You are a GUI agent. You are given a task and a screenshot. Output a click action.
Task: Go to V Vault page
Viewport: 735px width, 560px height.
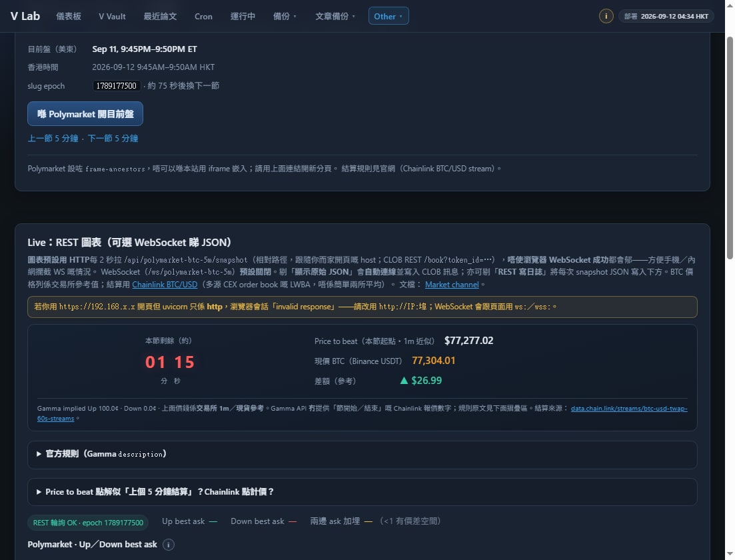[x=112, y=16]
